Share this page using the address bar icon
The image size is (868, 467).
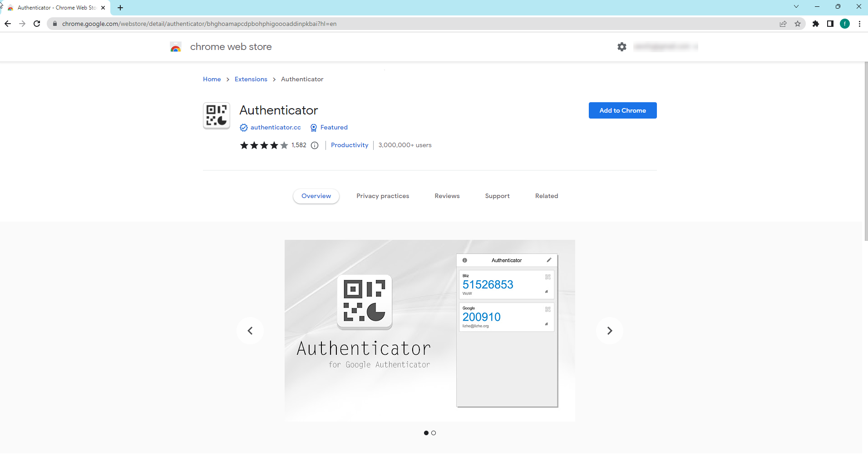(x=783, y=24)
